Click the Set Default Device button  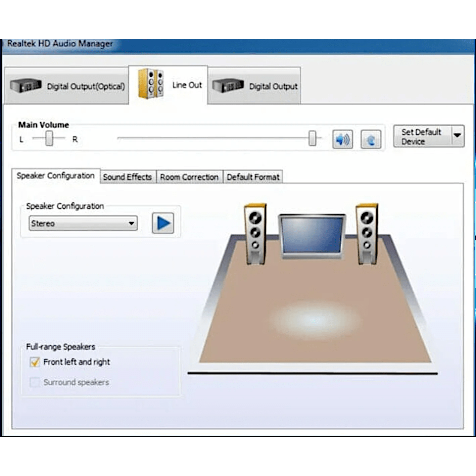point(423,136)
